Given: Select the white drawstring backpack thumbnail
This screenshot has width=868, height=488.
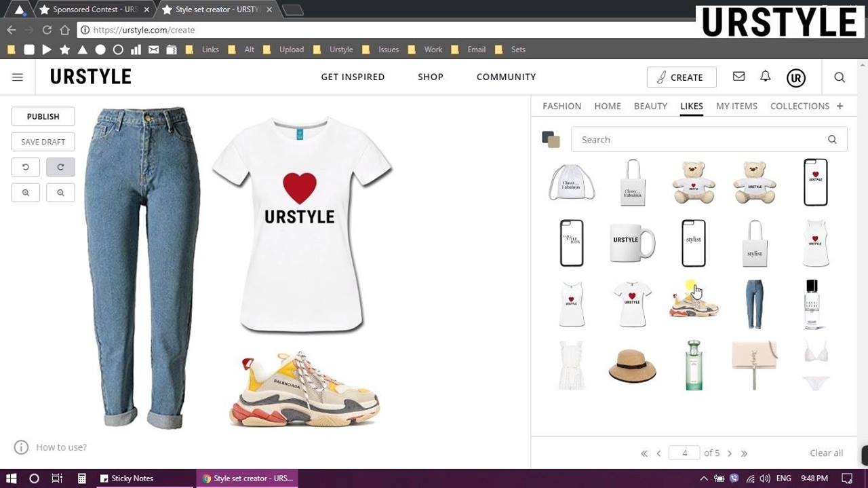Looking at the screenshot, I should tap(572, 183).
